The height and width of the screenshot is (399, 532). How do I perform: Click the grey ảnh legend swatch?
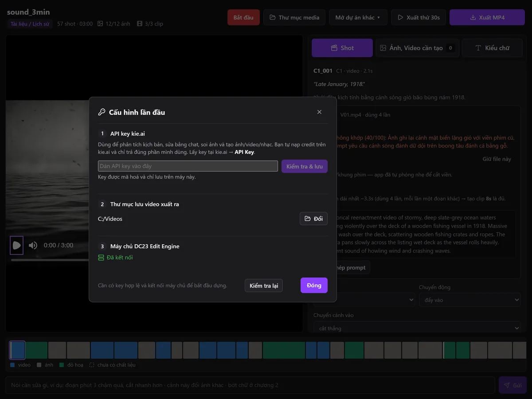click(39, 365)
